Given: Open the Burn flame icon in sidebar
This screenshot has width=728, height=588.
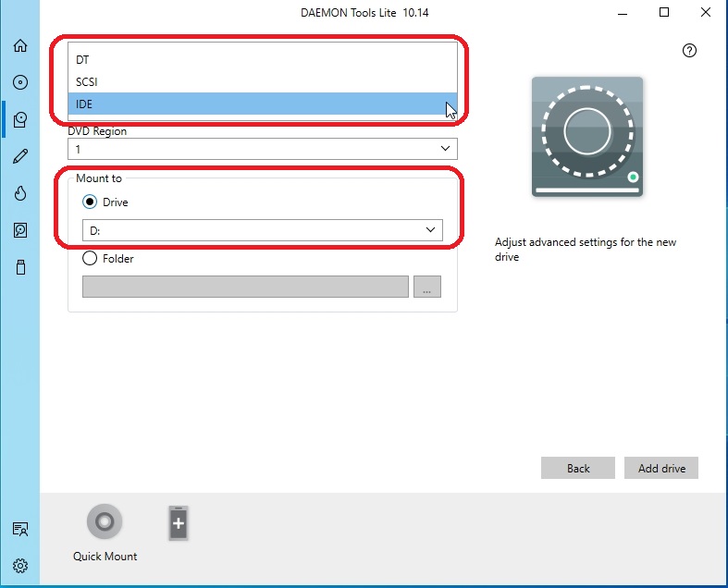Looking at the screenshot, I should point(20,193).
